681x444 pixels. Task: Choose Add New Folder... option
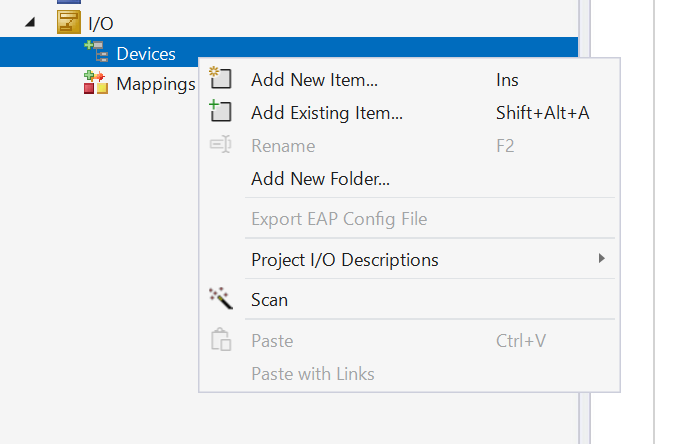320,179
